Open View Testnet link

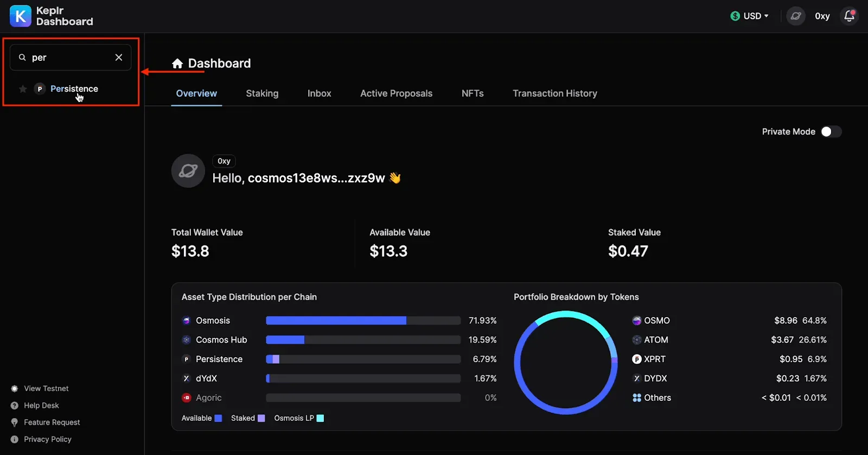tap(46, 389)
